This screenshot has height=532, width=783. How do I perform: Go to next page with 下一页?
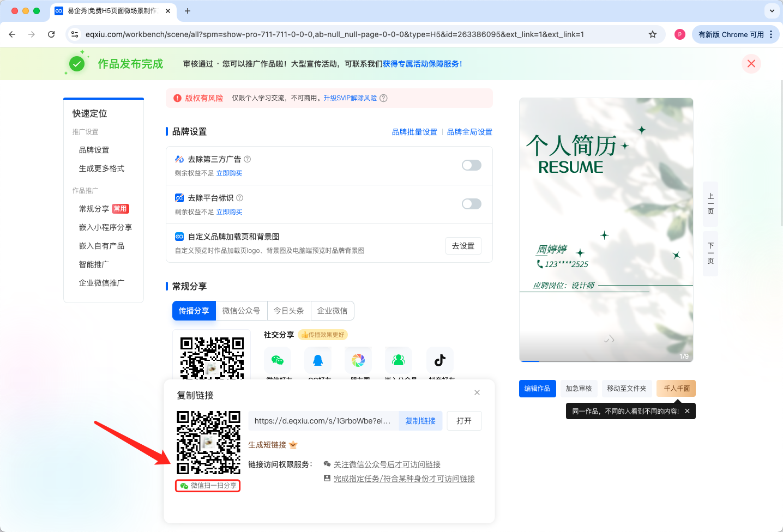tap(710, 253)
